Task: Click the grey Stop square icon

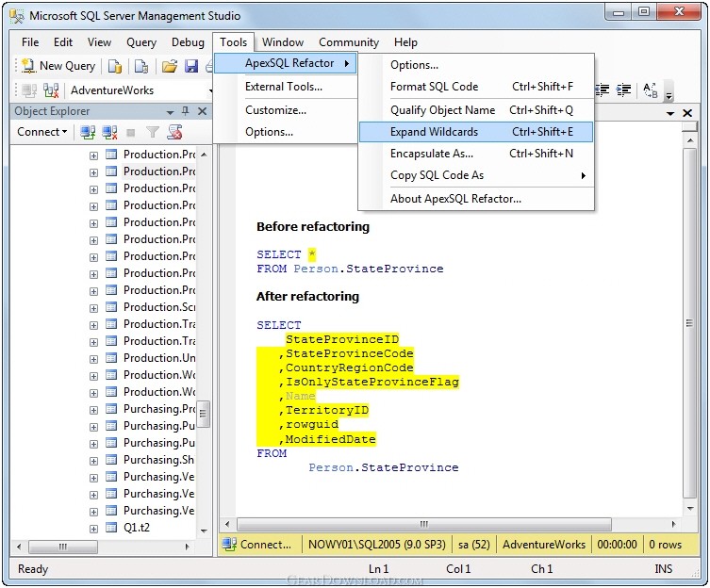Action: pyautogui.click(x=131, y=133)
